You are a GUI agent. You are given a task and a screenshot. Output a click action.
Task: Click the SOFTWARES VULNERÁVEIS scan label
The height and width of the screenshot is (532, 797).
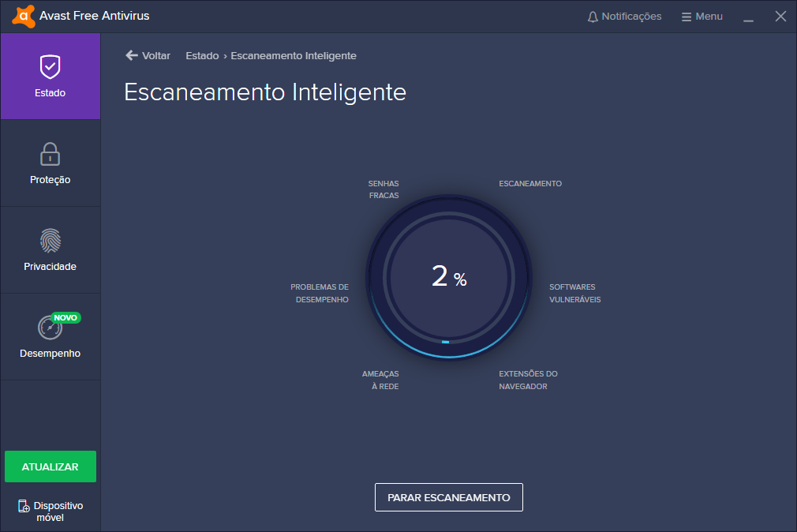(574, 293)
